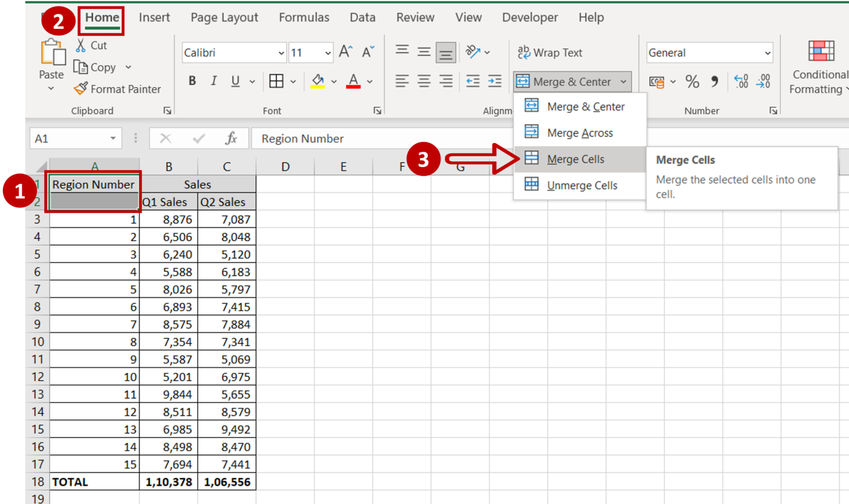The width and height of the screenshot is (849, 504).
Task: Open the General number format dropdown
Action: coord(767,53)
